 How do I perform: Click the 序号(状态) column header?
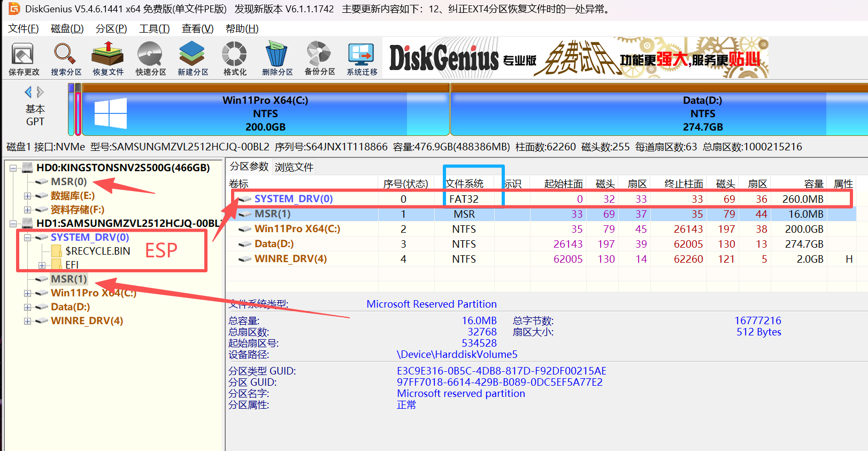coord(405,184)
